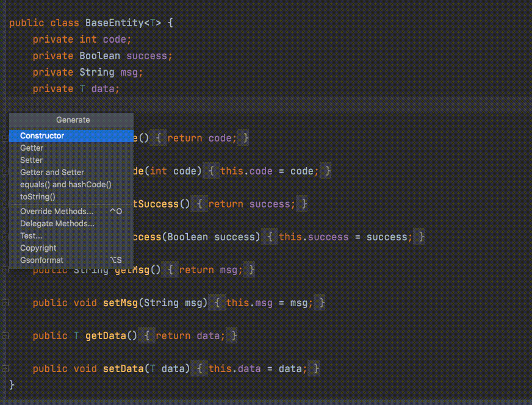
Task: Collapse the setData method fold marker
Action: (x=5, y=368)
